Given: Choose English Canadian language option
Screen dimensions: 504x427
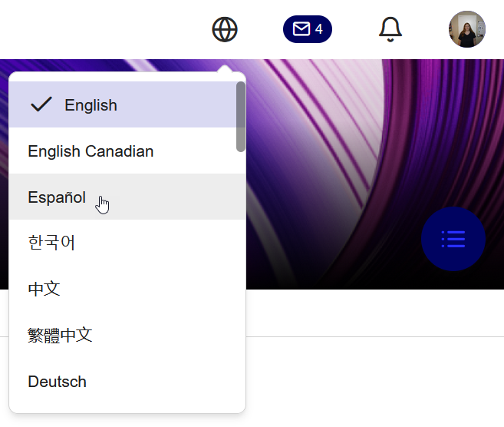Looking at the screenshot, I should [x=127, y=151].
